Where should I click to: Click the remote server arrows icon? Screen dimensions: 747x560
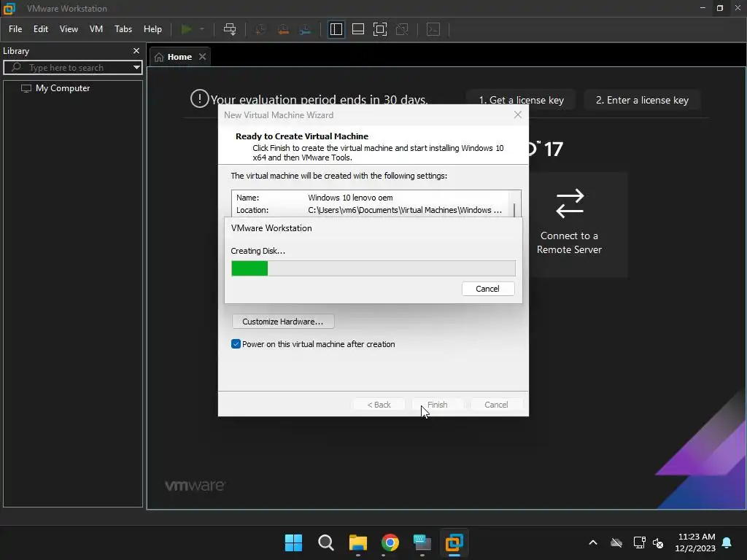(x=570, y=204)
